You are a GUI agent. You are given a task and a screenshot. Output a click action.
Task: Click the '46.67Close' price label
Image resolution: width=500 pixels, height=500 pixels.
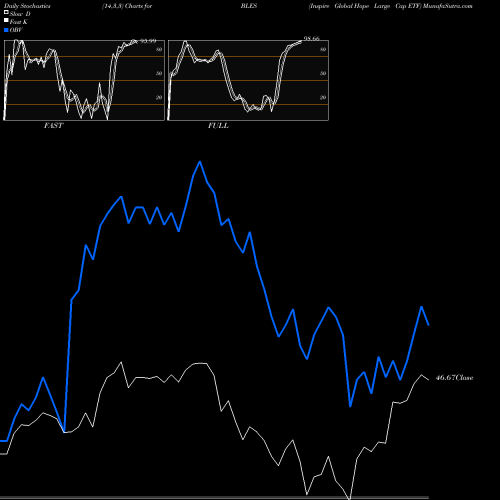454,378
